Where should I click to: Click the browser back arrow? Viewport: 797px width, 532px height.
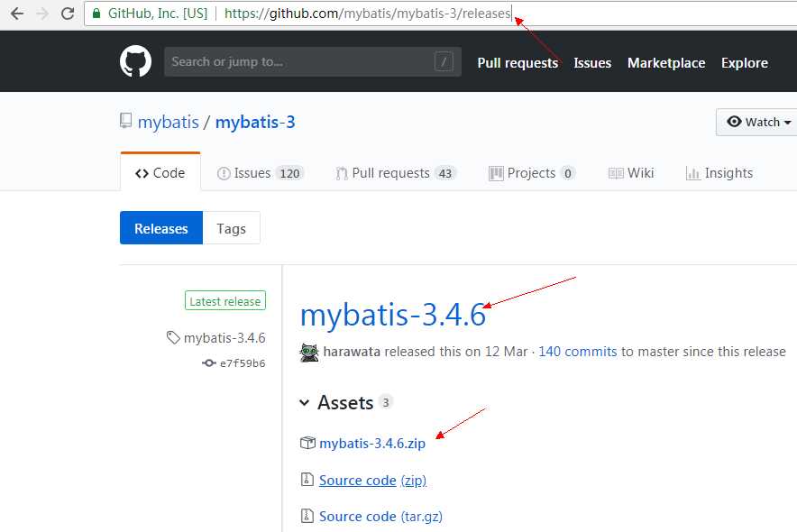(x=17, y=14)
